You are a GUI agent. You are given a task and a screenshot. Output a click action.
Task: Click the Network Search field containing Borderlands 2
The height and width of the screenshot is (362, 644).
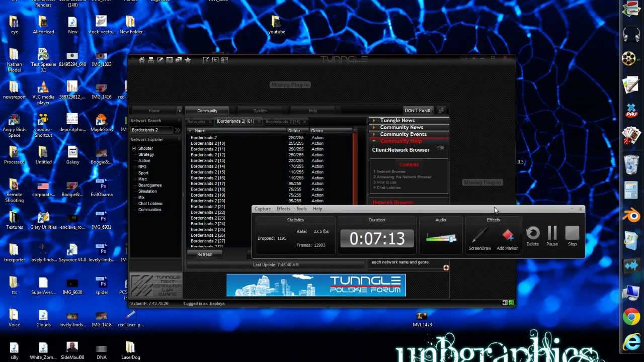coord(152,130)
